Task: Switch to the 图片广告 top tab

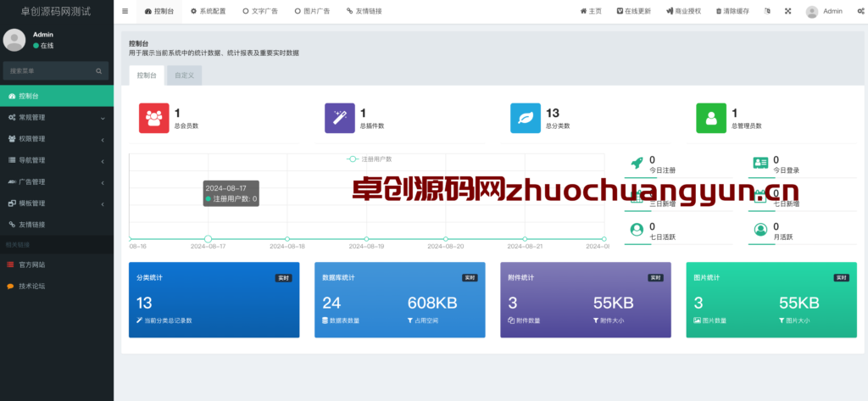Action: click(x=312, y=11)
